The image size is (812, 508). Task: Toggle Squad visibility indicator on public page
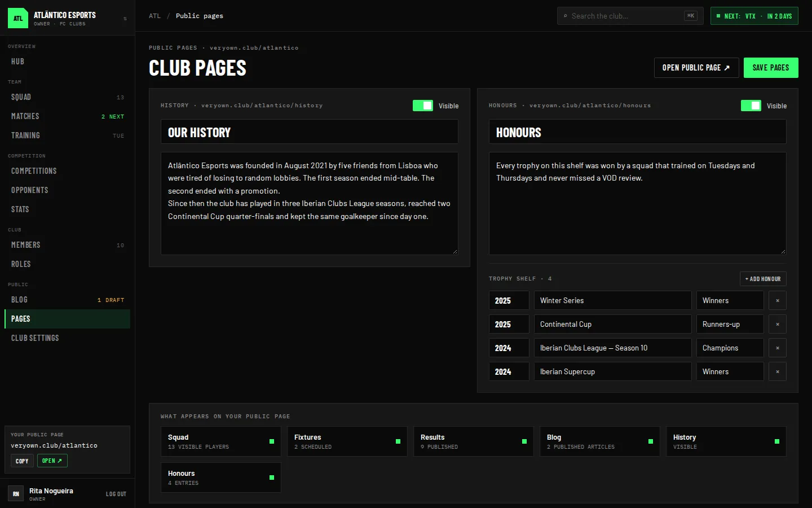click(x=272, y=441)
